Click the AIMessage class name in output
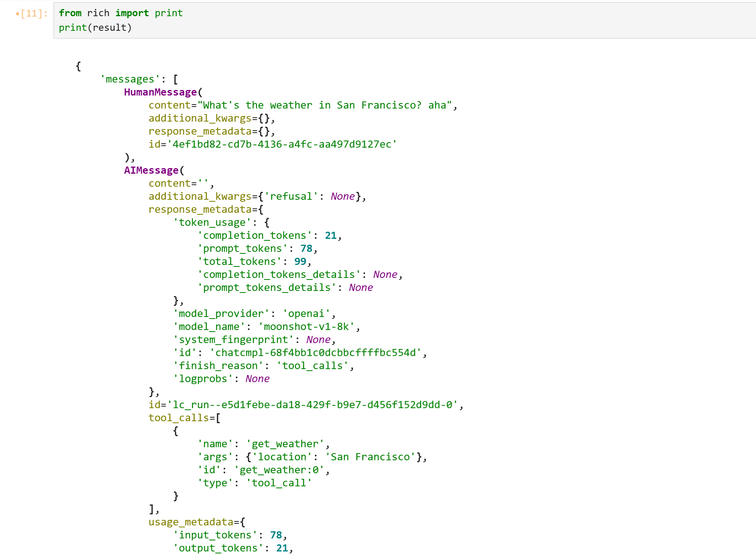The width and height of the screenshot is (756, 555). (x=151, y=170)
